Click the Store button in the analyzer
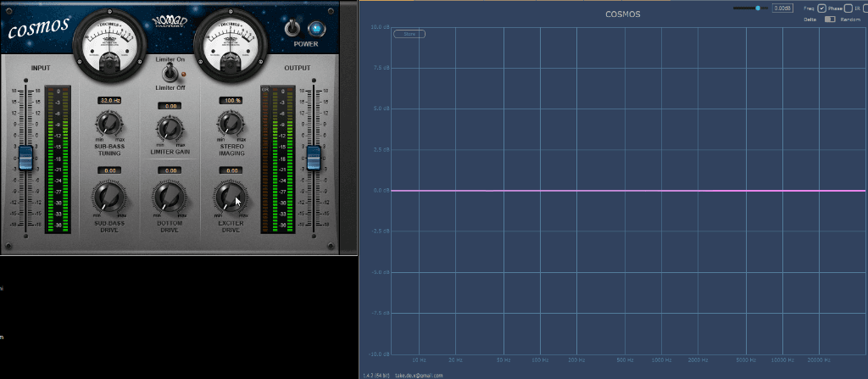The image size is (868, 379). coord(409,34)
